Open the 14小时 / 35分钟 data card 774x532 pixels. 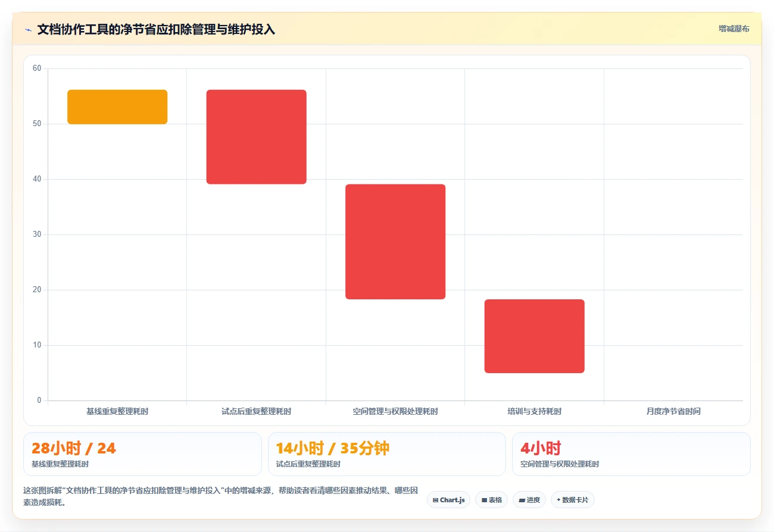[387, 454]
